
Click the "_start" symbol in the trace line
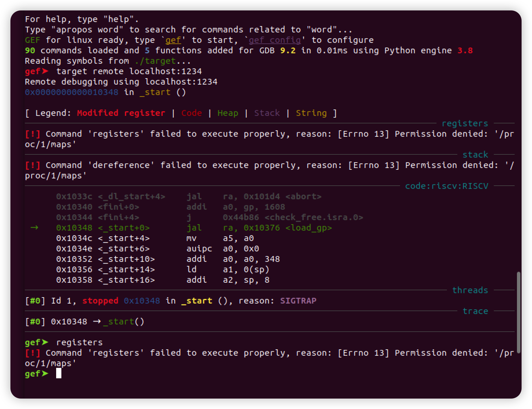point(119,321)
